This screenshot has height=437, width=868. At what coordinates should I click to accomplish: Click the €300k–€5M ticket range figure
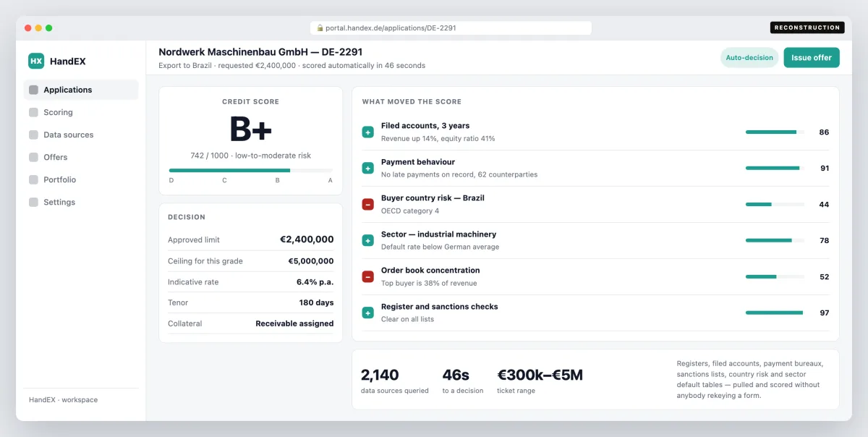click(x=540, y=376)
